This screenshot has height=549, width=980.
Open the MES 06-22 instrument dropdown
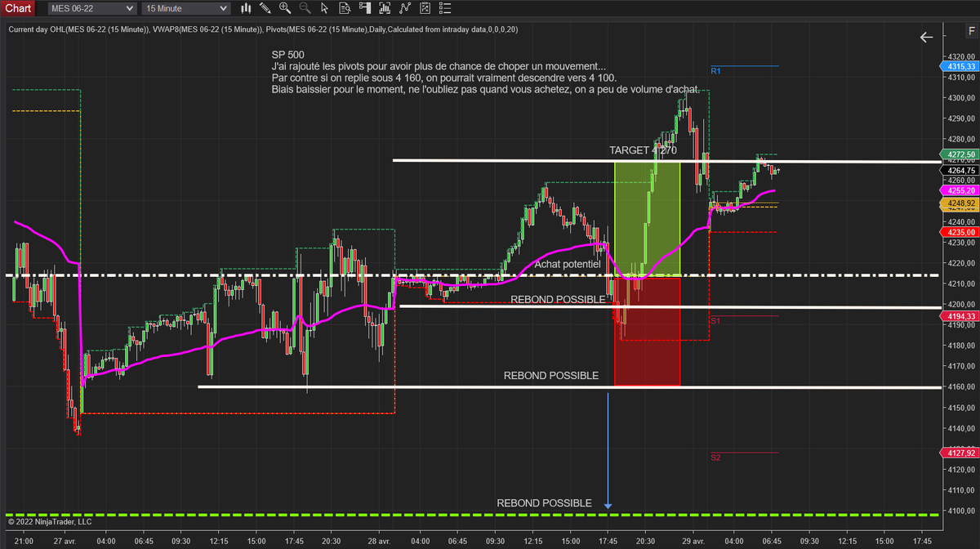click(x=91, y=8)
